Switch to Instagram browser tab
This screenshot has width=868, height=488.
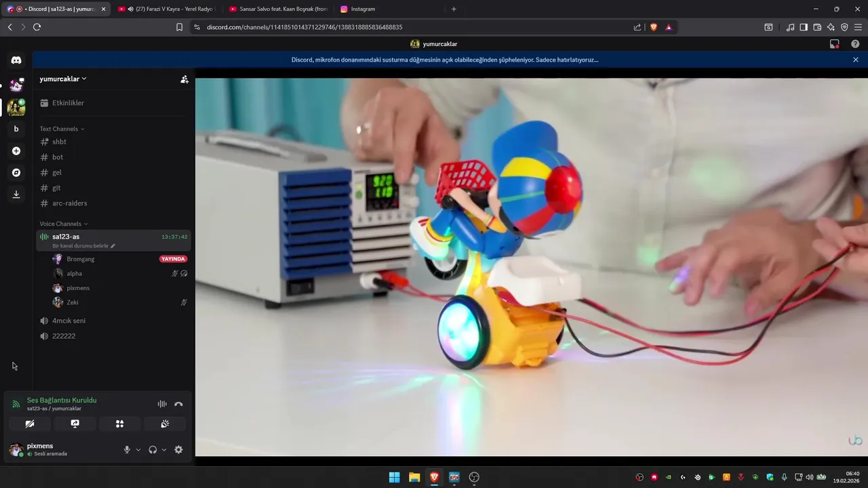389,9
